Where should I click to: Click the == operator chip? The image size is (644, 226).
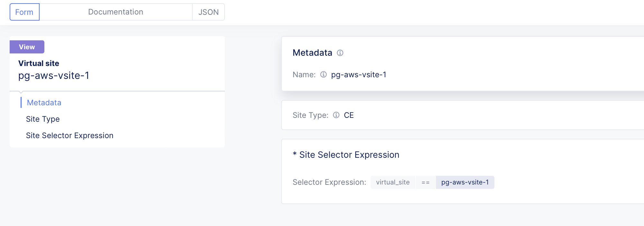pos(426,182)
